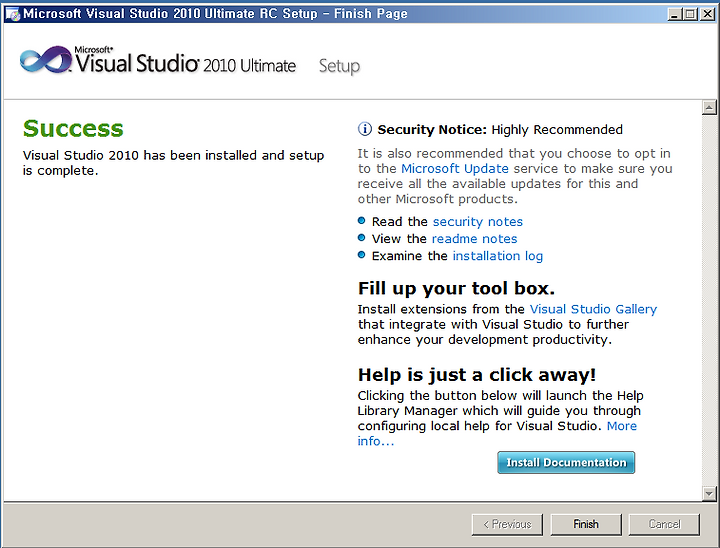Screen dimensions: 720x548
Task: Click the Security Notice info icon
Action: [365, 129]
